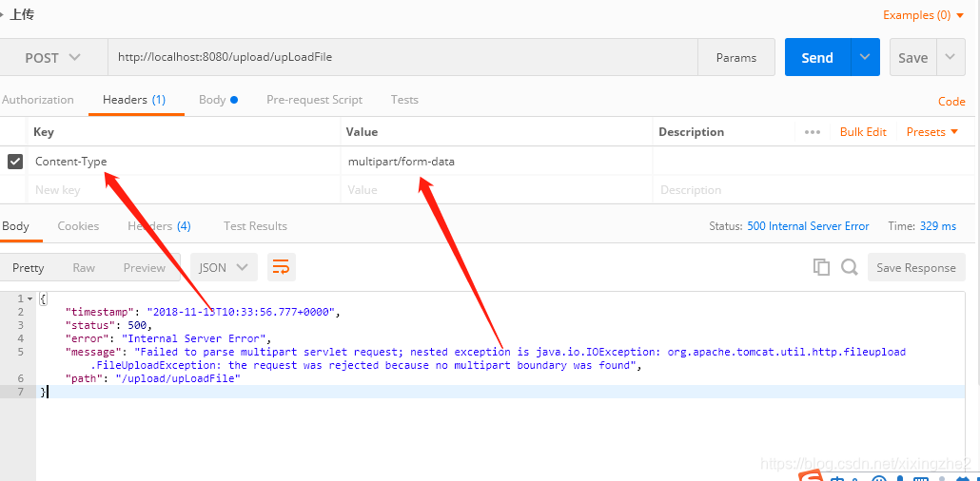Open the three-dots column options
The width and height of the screenshot is (980, 481).
coord(813,132)
